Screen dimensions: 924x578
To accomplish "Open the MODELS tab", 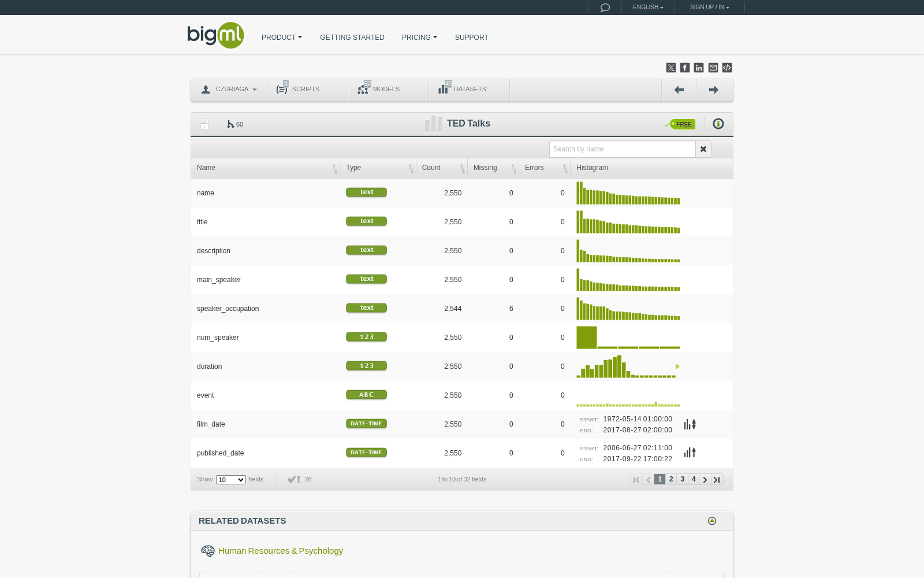I will coord(389,90).
